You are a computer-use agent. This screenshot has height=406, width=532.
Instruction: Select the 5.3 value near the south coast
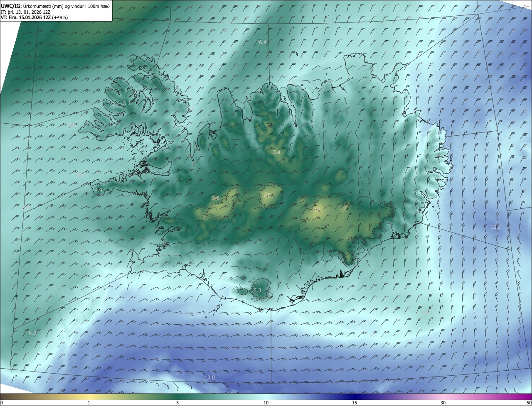pos(257,291)
